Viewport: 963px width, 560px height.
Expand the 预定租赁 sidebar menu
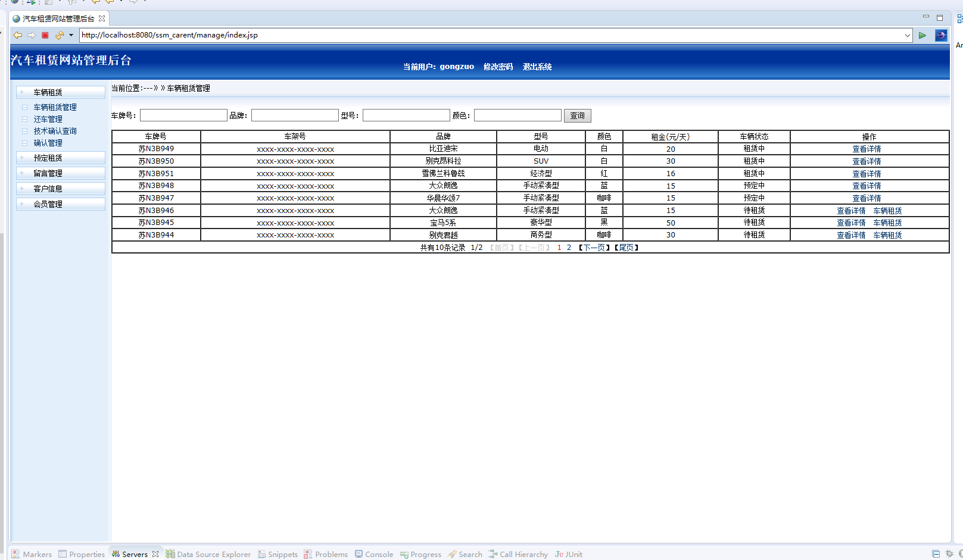tap(61, 158)
